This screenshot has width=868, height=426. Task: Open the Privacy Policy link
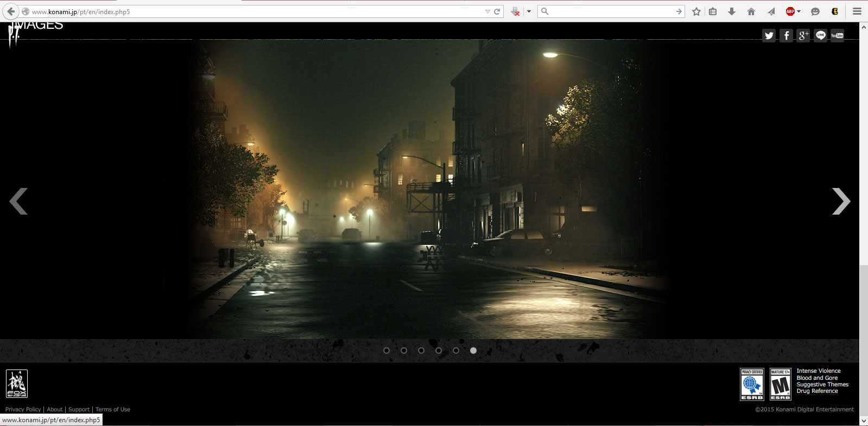23,409
